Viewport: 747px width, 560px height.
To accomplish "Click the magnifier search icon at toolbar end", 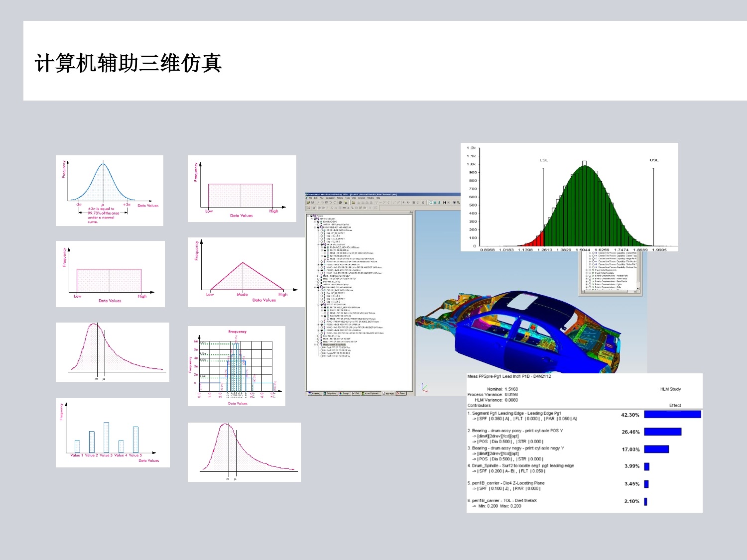I will tap(458, 203).
